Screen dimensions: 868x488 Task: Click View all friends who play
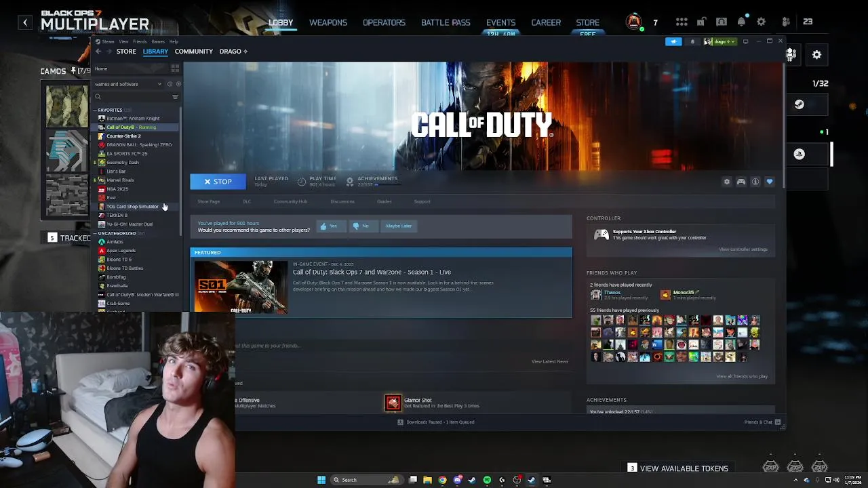coord(742,376)
